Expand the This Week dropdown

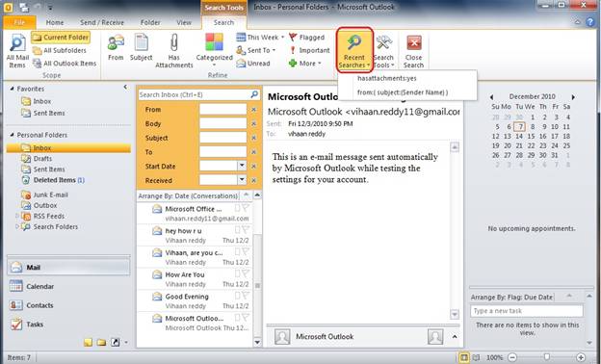(x=282, y=38)
